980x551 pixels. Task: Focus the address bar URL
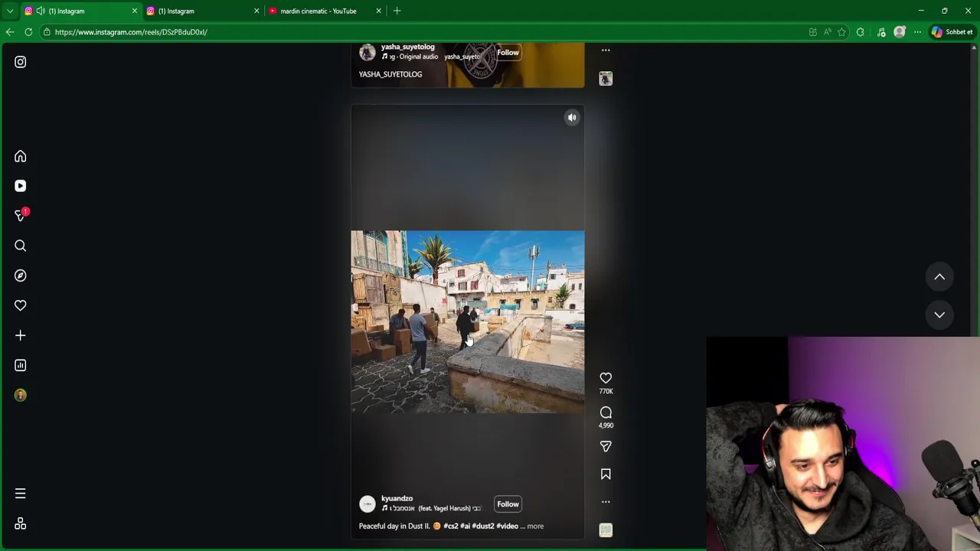(131, 32)
